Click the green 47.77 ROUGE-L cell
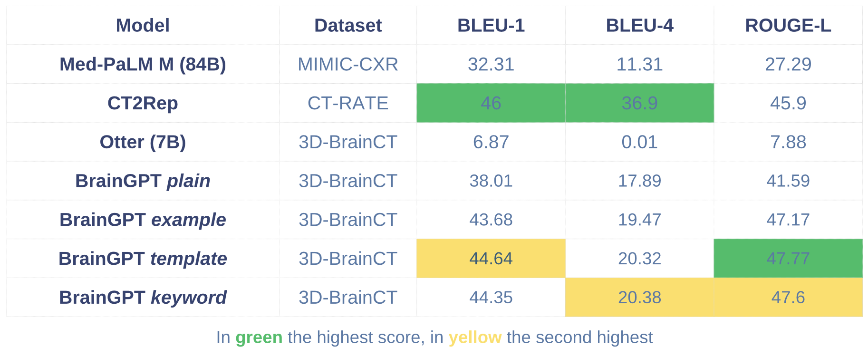The height and width of the screenshot is (347, 868). pos(788,259)
